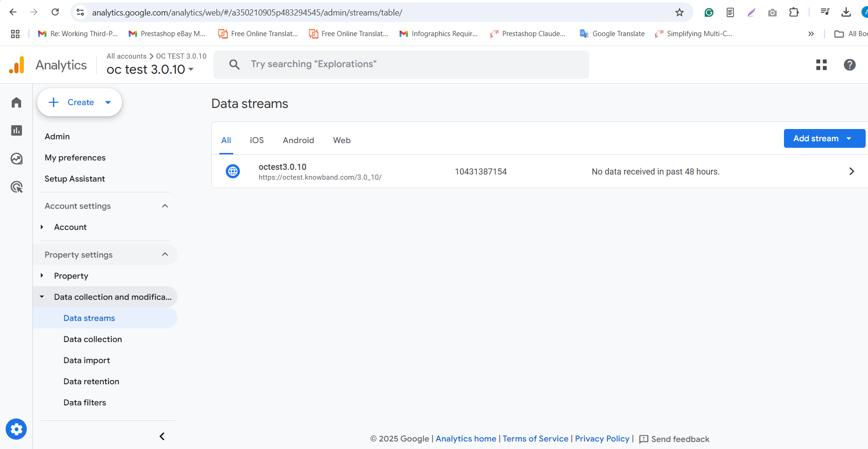Open Data retention settings

pyautogui.click(x=91, y=381)
